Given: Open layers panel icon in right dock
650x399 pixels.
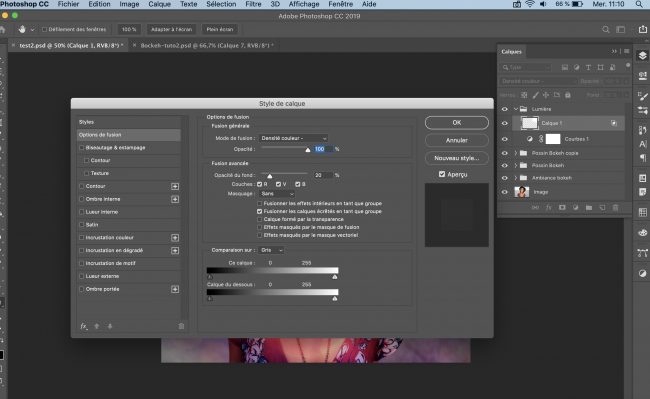Looking at the screenshot, I should click(642, 56).
